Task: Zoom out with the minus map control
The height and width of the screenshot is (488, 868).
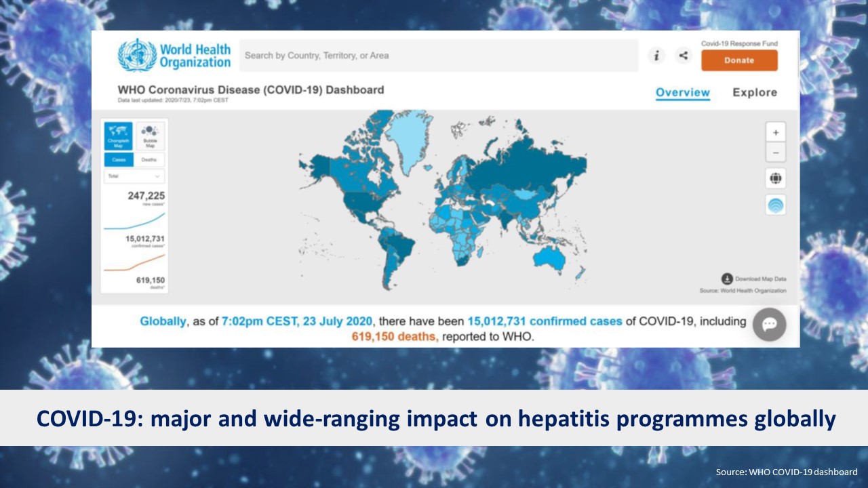Action: tap(776, 151)
